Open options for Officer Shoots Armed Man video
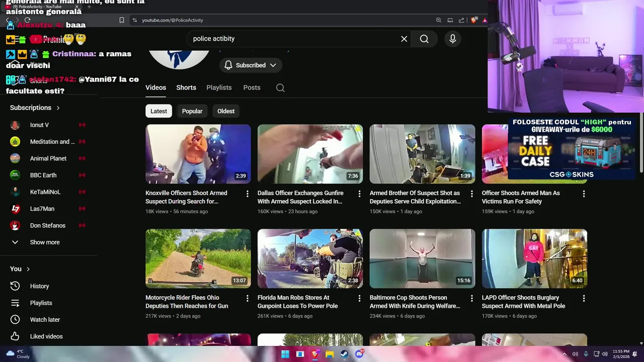 coord(584,194)
